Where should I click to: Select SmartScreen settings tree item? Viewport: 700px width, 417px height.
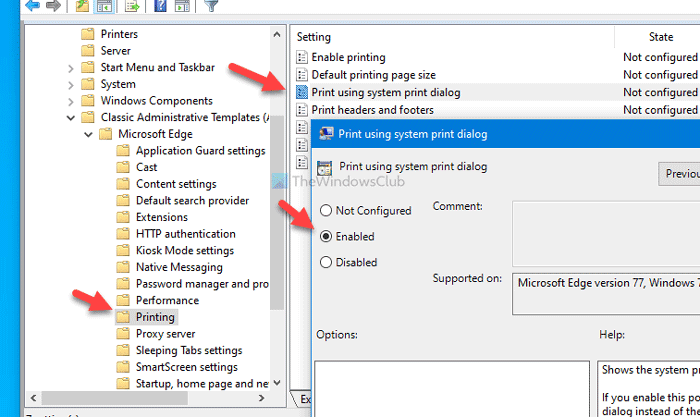187,367
